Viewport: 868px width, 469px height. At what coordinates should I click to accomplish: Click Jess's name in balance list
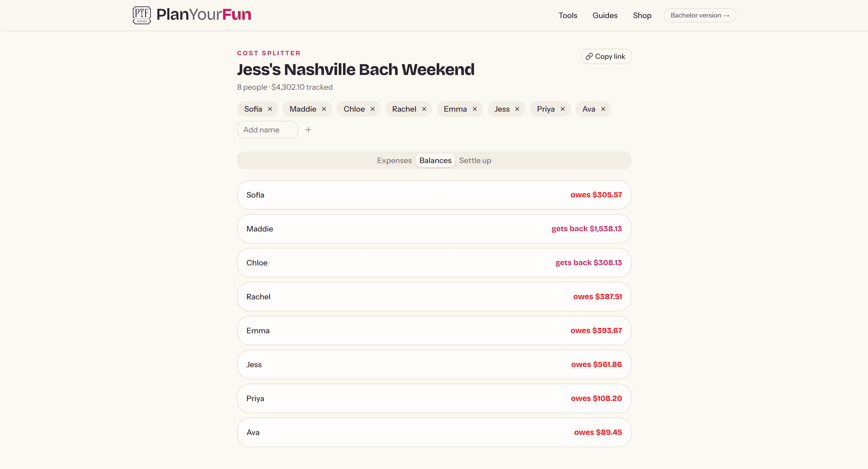click(x=254, y=365)
